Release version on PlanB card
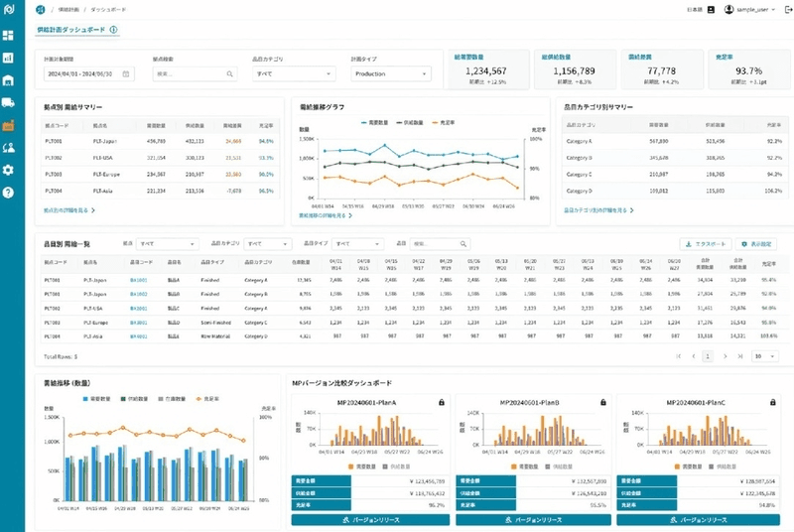The image size is (794, 532). (x=533, y=520)
